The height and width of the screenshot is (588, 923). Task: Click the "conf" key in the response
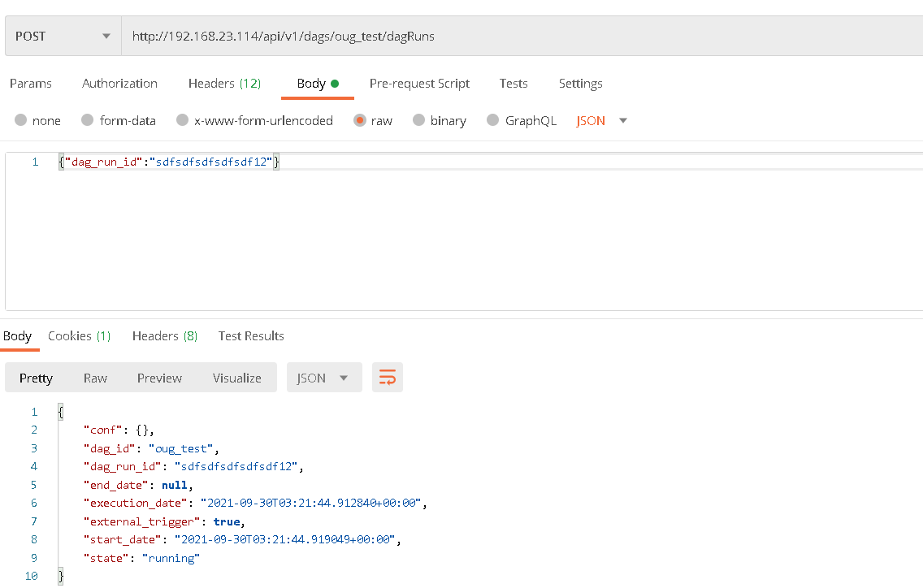[x=102, y=430]
